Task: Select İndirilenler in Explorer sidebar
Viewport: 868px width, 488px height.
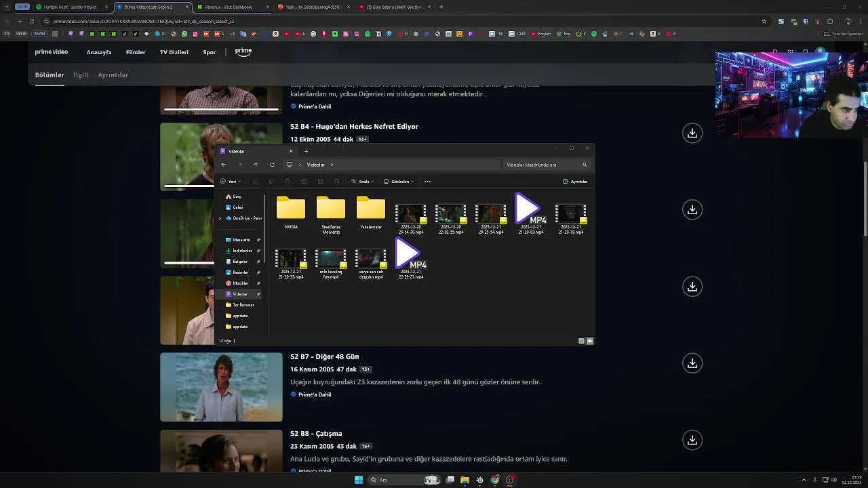Action: click(x=241, y=251)
